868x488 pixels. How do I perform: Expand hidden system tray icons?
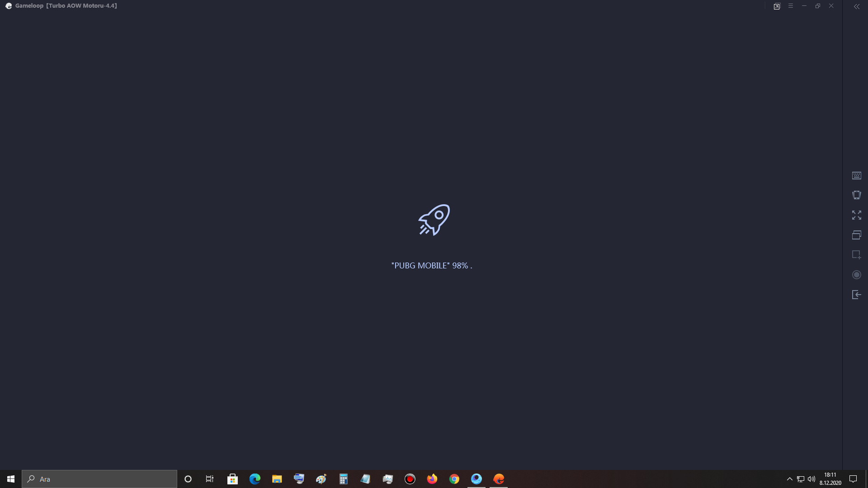coord(789,479)
